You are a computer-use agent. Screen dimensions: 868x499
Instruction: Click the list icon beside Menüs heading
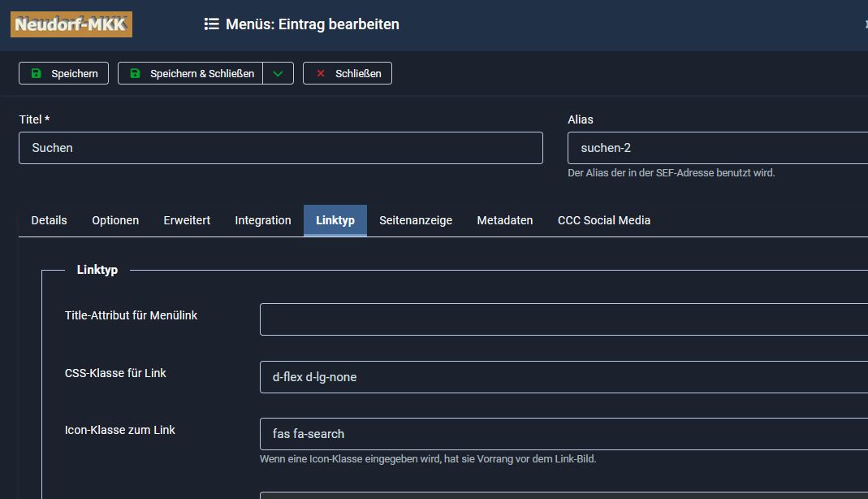coord(212,24)
